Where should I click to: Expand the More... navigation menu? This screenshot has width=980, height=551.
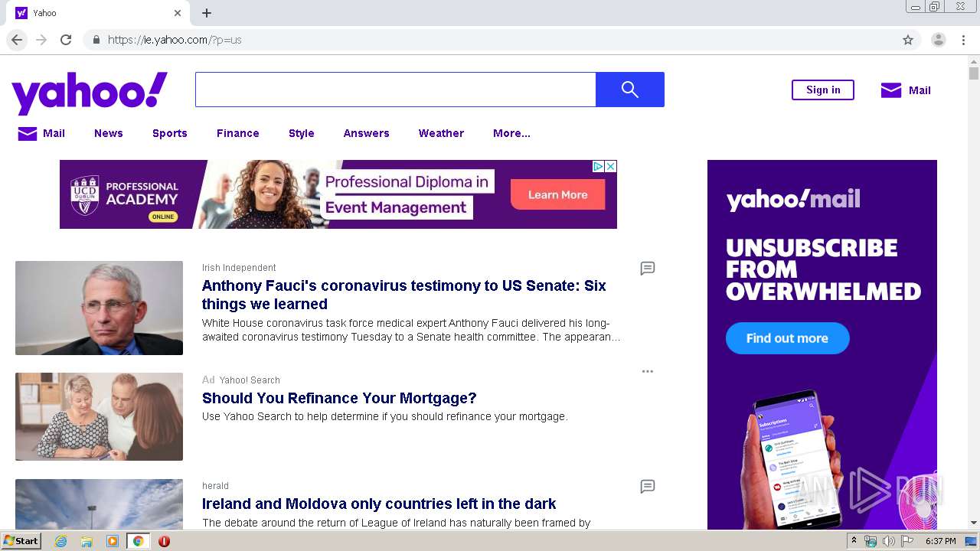(x=511, y=133)
